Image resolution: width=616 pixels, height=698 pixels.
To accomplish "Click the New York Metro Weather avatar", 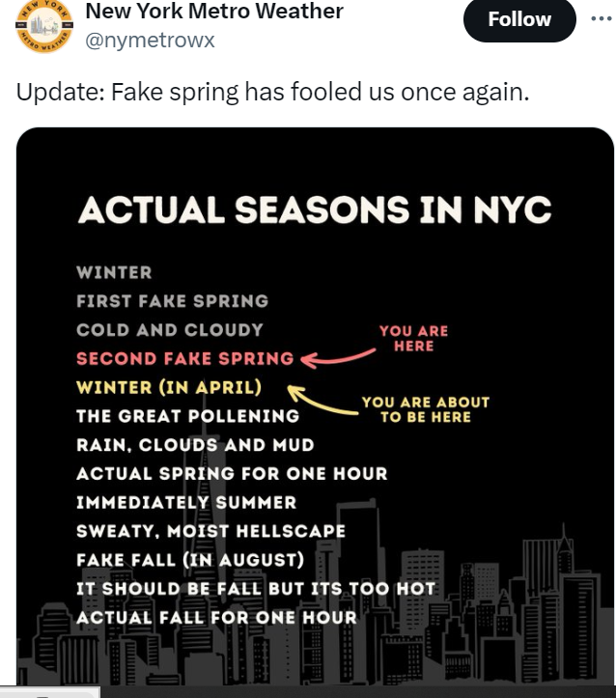I will pyautogui.click(x=42, y=29).
